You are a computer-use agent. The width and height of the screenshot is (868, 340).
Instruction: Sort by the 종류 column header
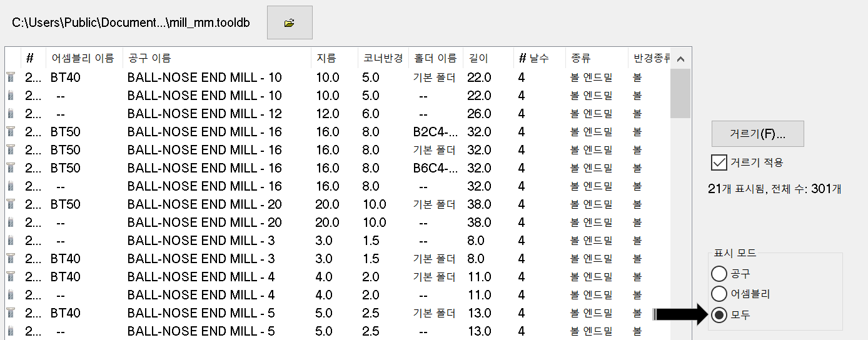click(596, 58)
